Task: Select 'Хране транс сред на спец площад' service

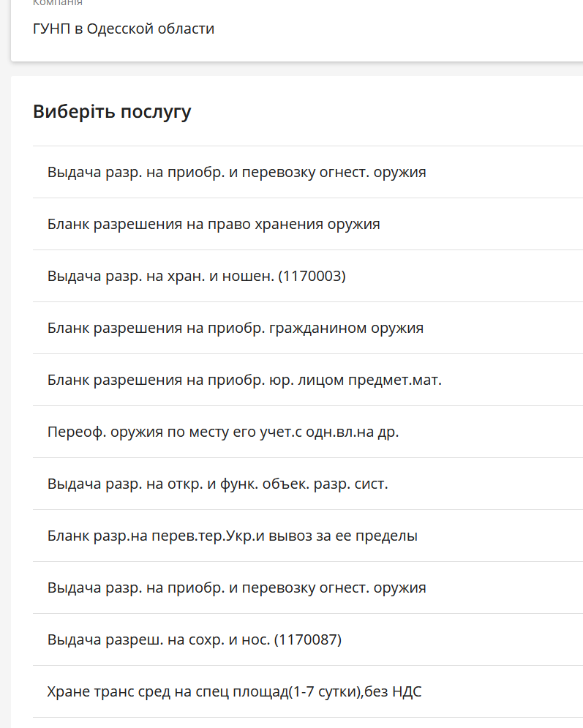Action: [x=234, y=692]
